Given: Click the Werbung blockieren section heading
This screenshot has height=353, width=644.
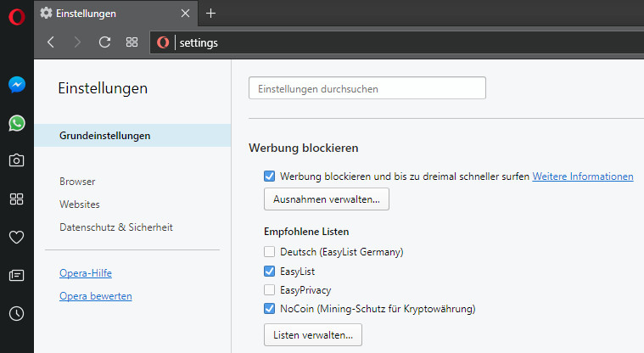Looking at the screenshot, I should 304,148.
